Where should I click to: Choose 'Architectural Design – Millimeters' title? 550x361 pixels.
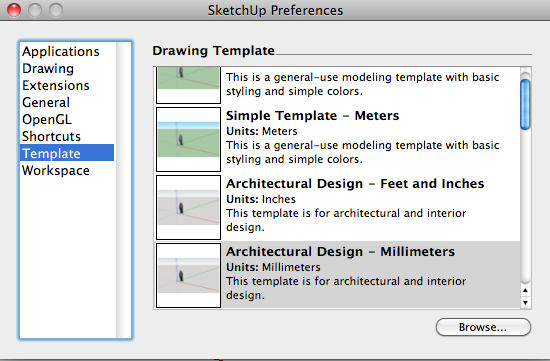click(340, 252)
